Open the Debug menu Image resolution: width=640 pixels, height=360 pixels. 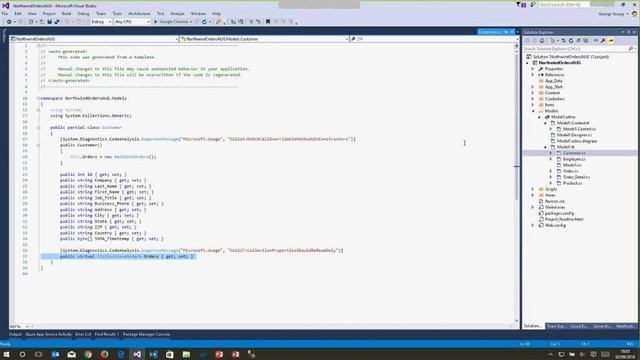(x=83, y=13)
